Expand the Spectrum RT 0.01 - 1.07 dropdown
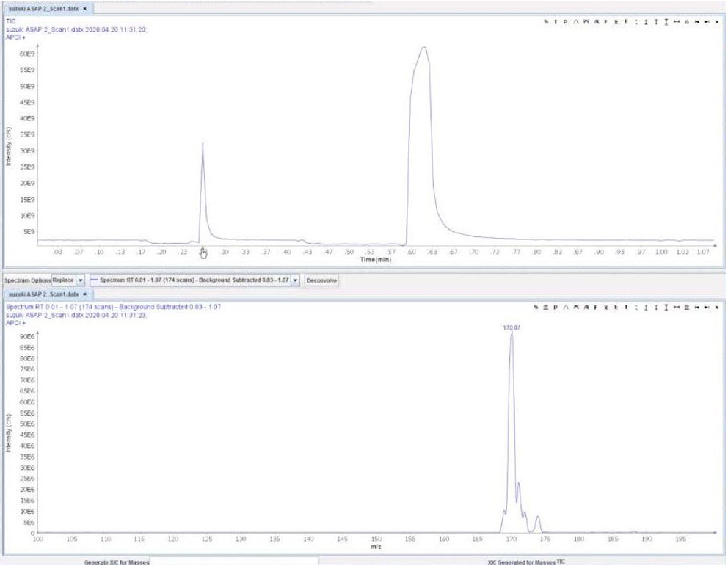Viewport: 728px width, 566px height. (x=295, y=280)
